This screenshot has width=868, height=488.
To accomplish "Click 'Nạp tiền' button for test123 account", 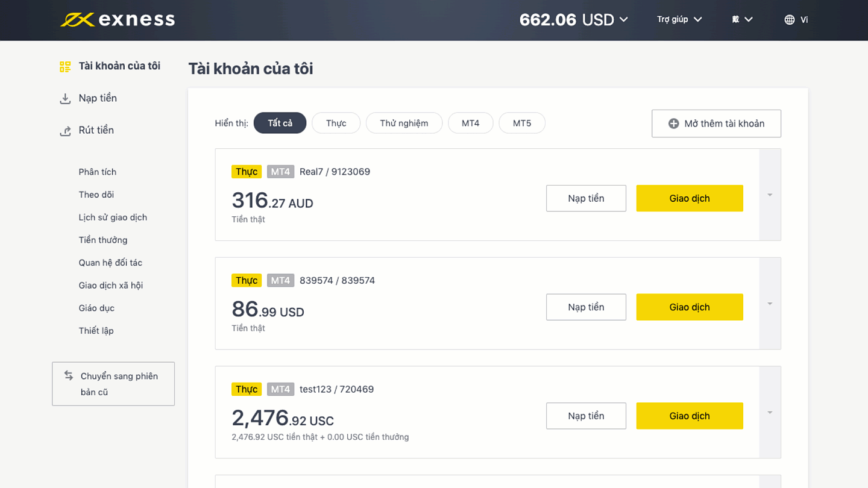I will (x=586, y=416).
